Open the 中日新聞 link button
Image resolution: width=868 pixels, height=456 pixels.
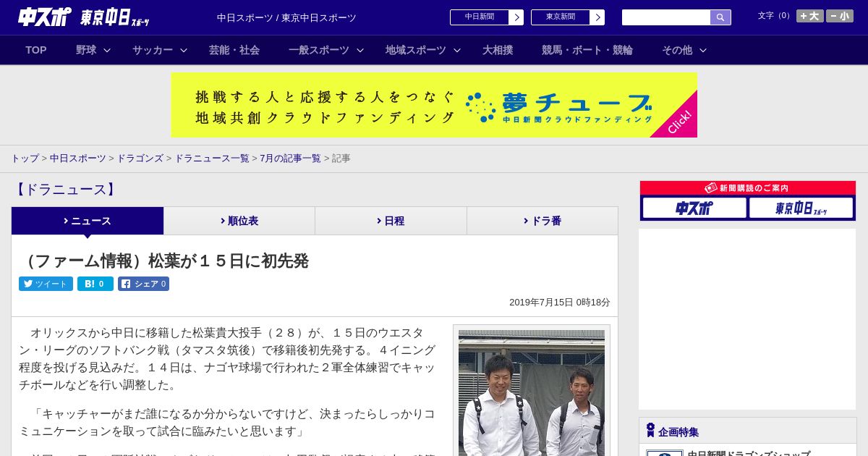[x=487, y=17]
